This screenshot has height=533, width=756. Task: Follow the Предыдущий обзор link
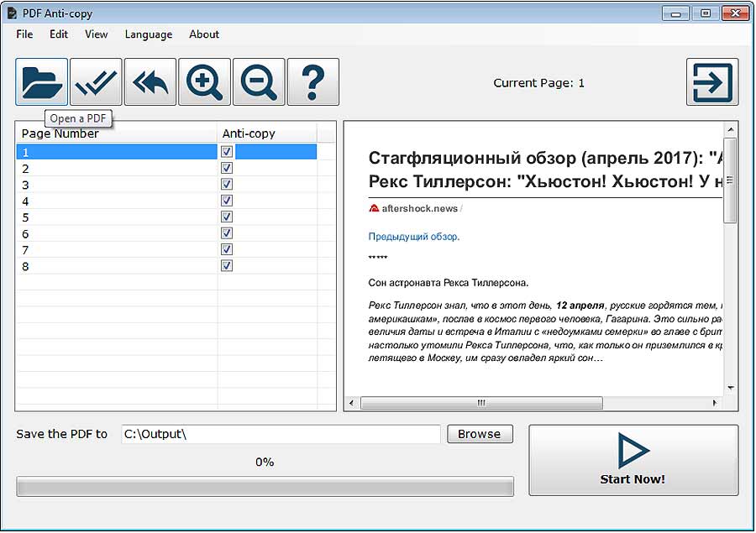(413, 237)
